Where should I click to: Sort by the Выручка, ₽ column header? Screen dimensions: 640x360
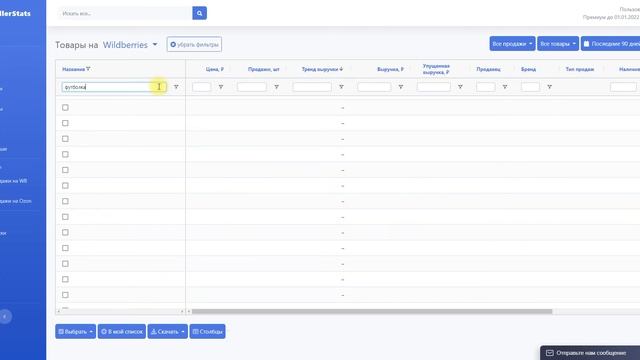(x=390, y=69)
